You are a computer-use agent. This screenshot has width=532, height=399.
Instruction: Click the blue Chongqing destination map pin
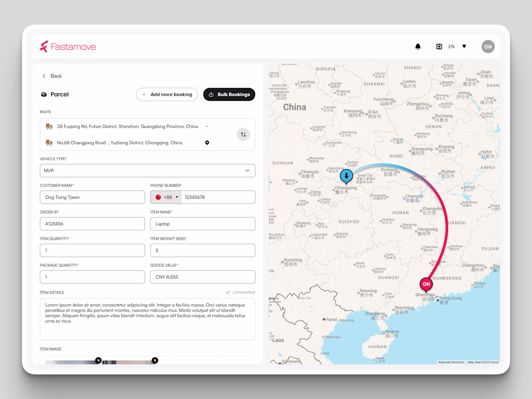[x=346, y=177]
